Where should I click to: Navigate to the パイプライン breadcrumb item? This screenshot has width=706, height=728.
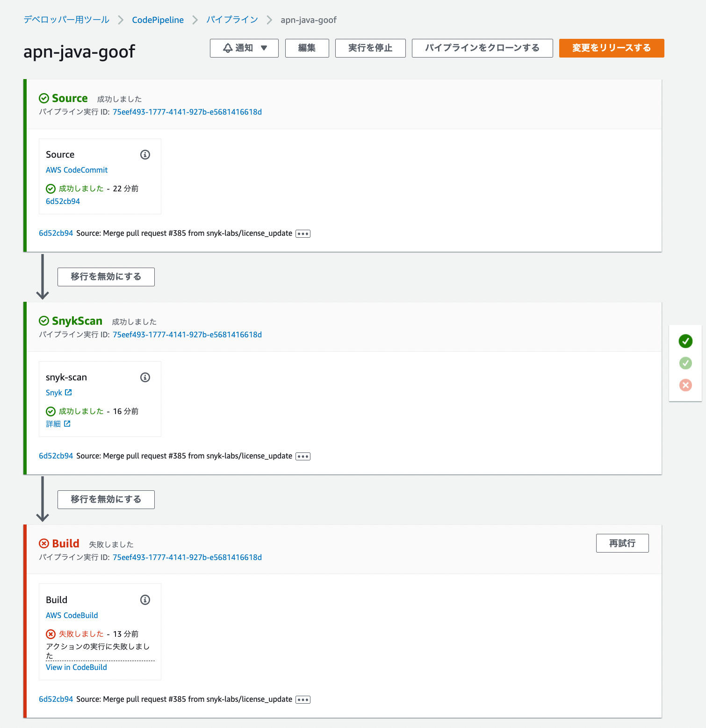pos(232,20)
